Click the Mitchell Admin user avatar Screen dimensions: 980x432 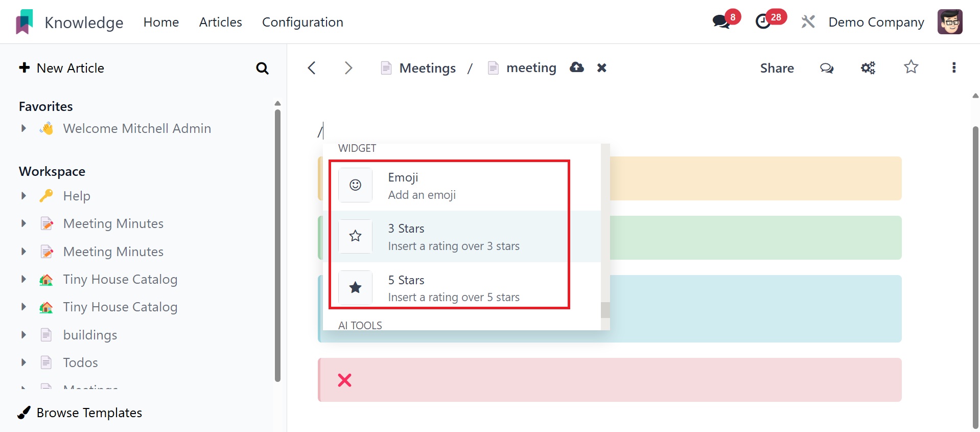950,22
